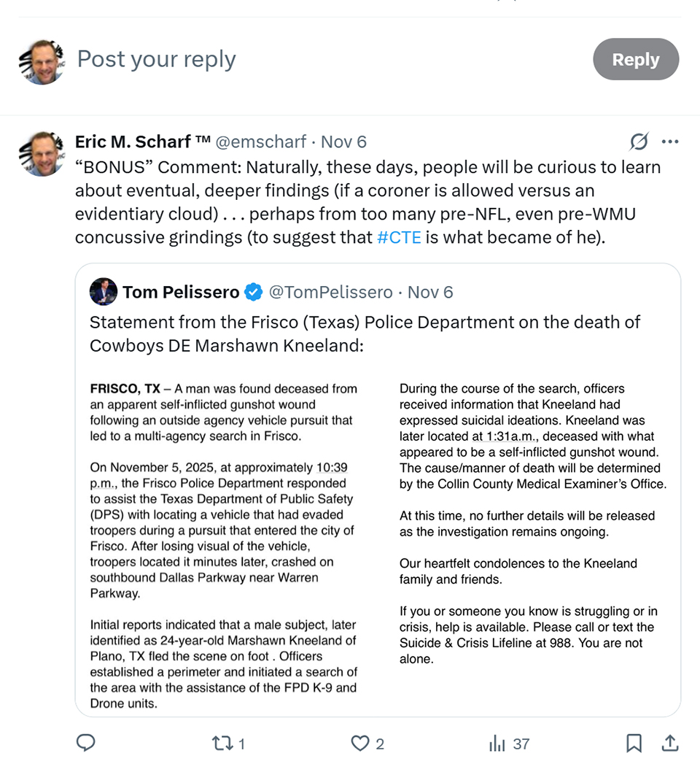700x772 pixels.
Task: Click your avatar beside the reply box
Action: click(x=42, y=62)
